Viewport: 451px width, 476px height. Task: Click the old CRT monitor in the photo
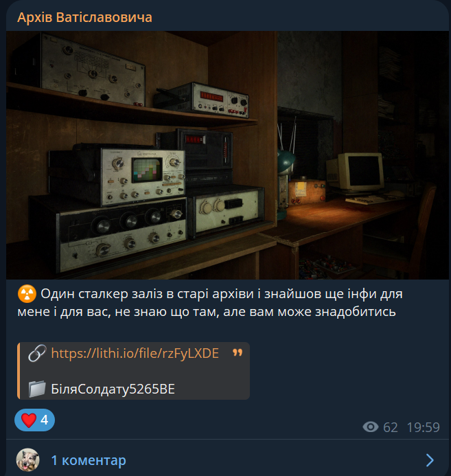point(356,172)
